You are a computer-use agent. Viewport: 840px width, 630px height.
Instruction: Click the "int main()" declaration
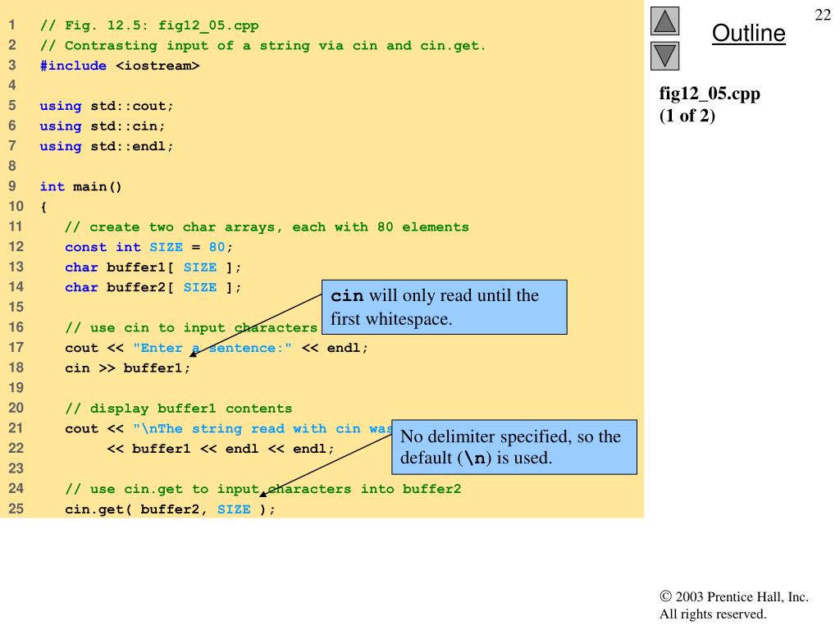pos(81,186)
